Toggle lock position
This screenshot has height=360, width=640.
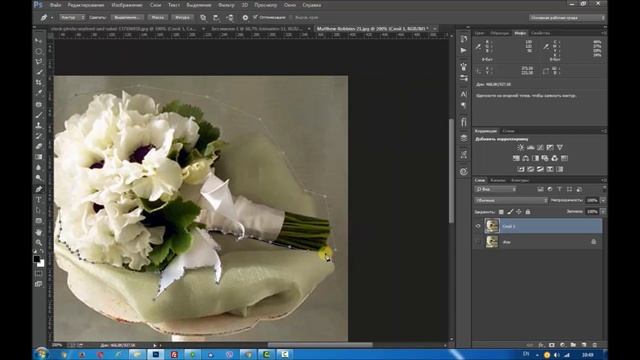(519, 212)
